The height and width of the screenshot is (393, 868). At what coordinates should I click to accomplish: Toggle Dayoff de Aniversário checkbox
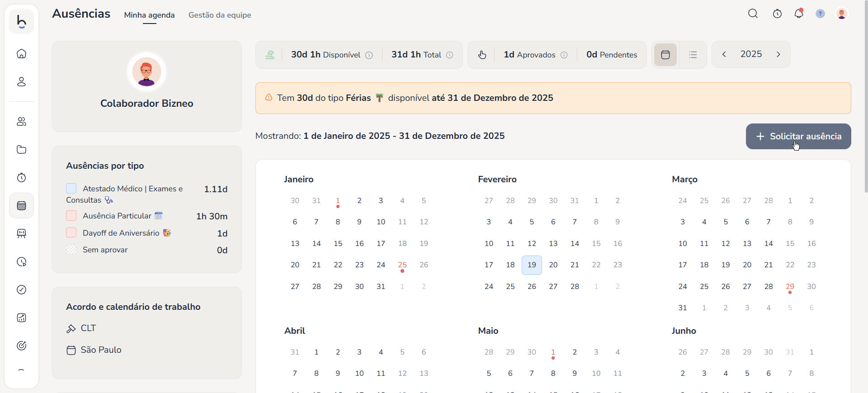click(71, 233)
